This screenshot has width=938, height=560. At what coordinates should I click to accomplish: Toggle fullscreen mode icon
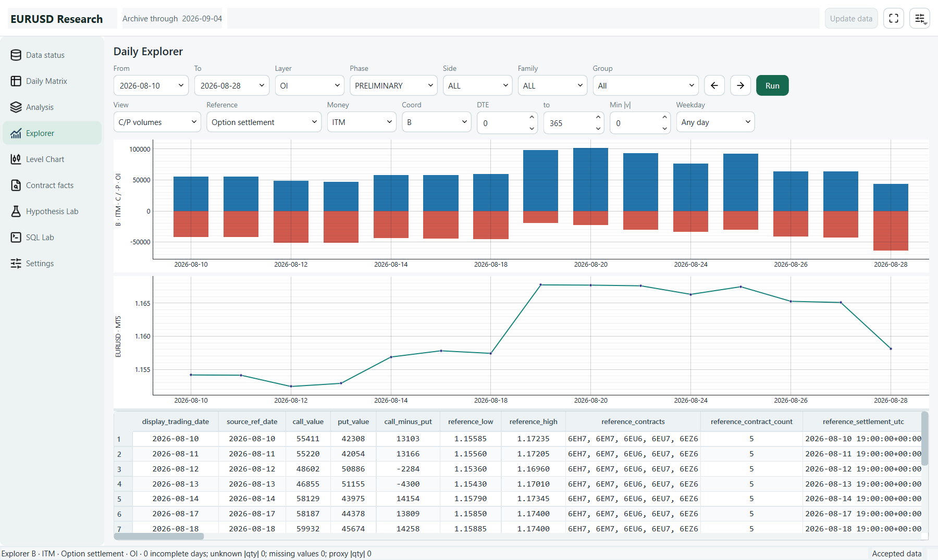click(894, 19)
